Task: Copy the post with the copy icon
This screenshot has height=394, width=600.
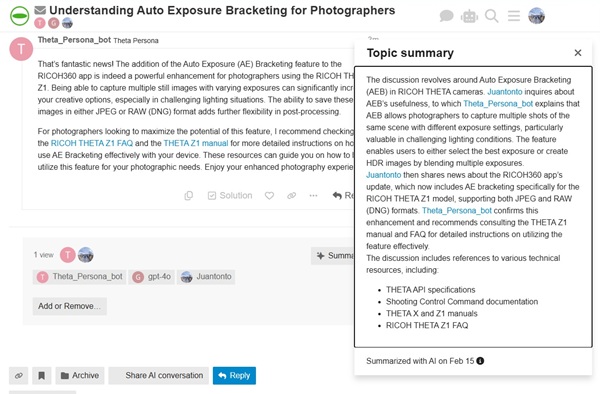Action: [x=189, y=195]
